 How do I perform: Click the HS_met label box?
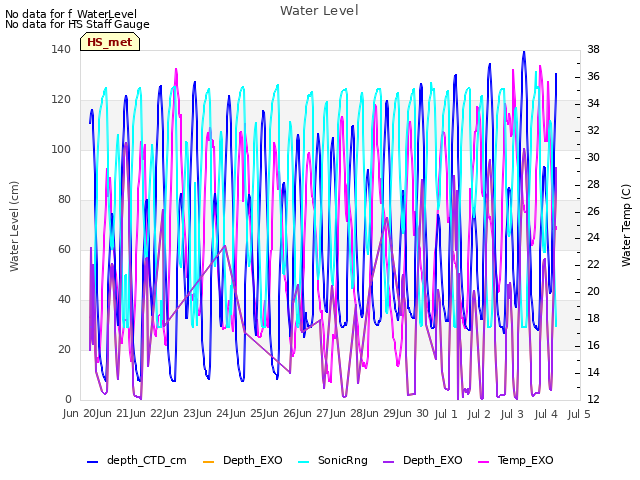pyautogui.click(x=110, y=42)
